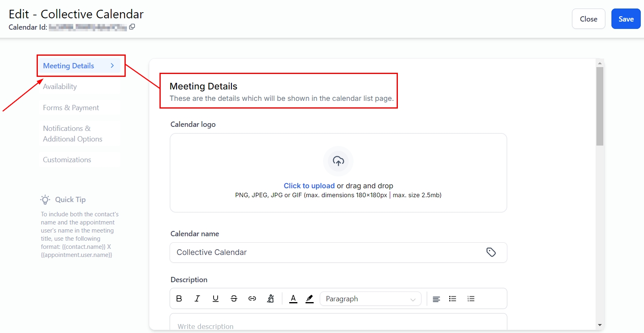Apply strikethrough formatting in description
Screen dimensions: 644x333
click(x=234, y=298)
